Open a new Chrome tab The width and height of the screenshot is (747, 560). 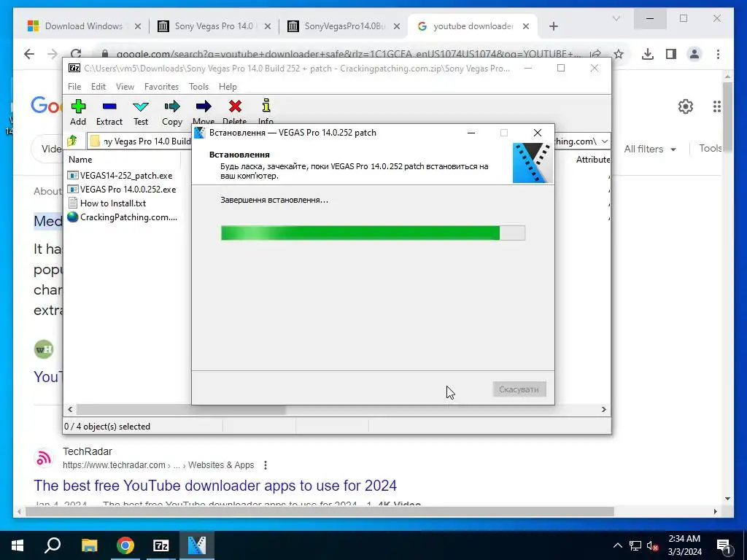click(553, 26)
